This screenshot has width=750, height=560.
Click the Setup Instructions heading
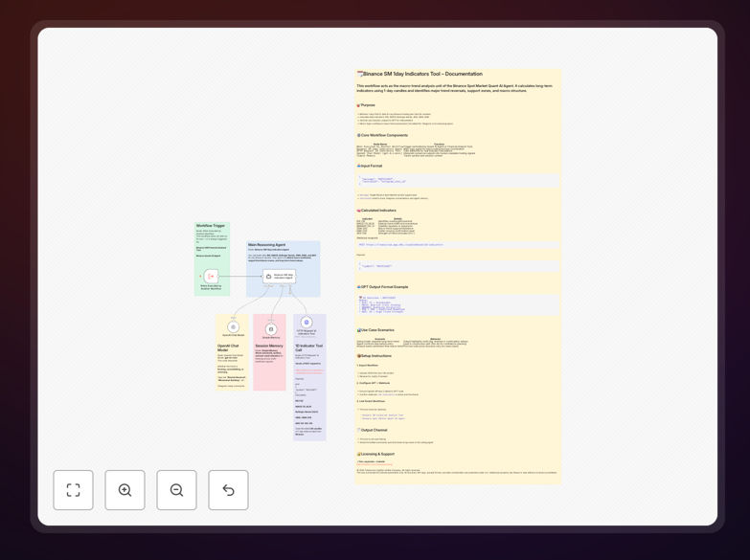coord(375,356)
